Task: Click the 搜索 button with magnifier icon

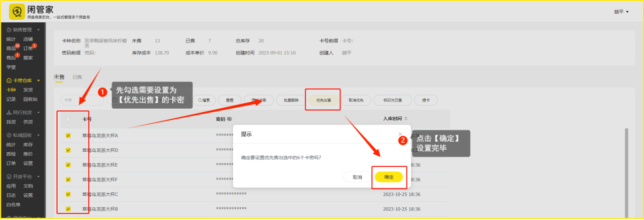Action: (204, 100)
